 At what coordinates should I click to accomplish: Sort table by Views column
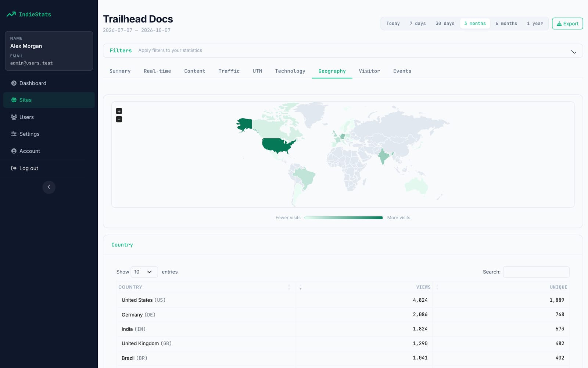[364, 287]
